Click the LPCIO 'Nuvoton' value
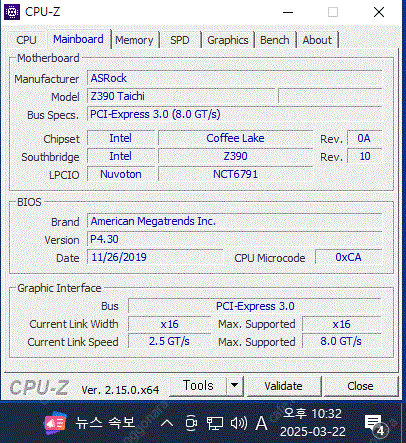Image resolution: width=406 pixels, height=443 pixels. coord(121,174)
